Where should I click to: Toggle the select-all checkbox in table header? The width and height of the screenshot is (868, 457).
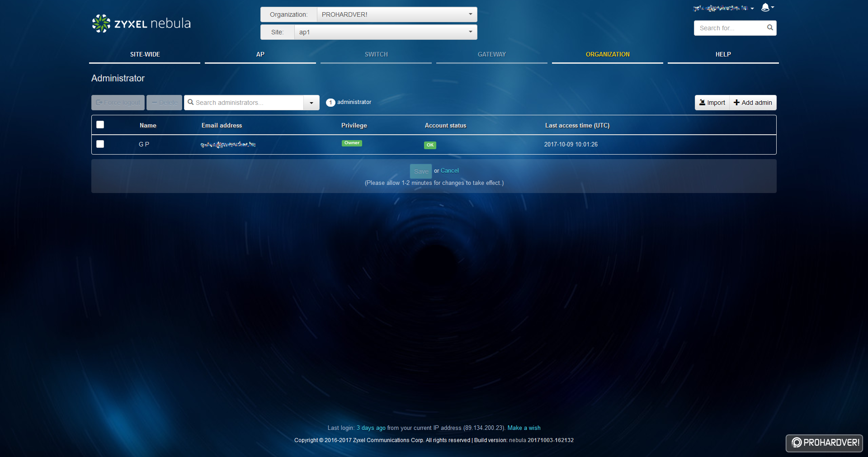[100, 125]
